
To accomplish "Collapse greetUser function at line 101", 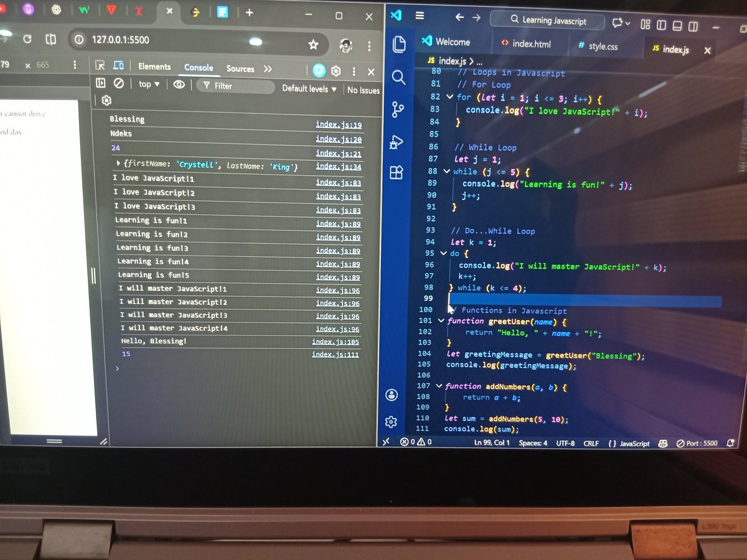I will pos(441,321).
